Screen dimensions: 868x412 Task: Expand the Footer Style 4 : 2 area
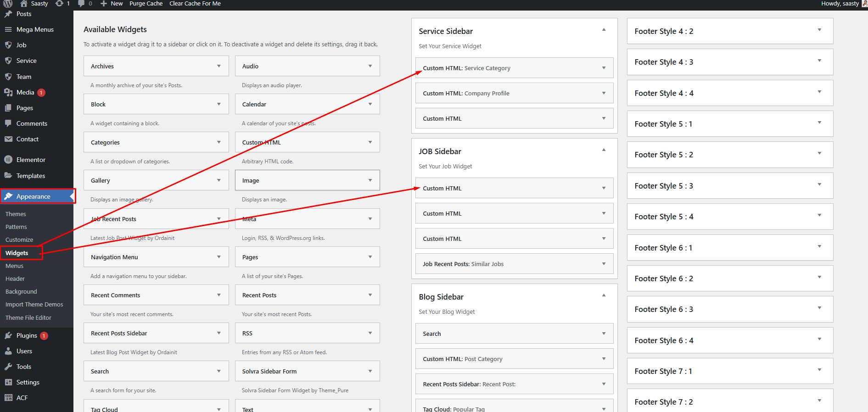point(819,30)
